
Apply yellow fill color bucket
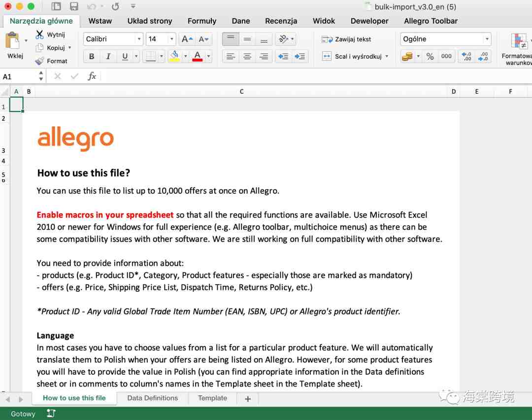(174, 56)
